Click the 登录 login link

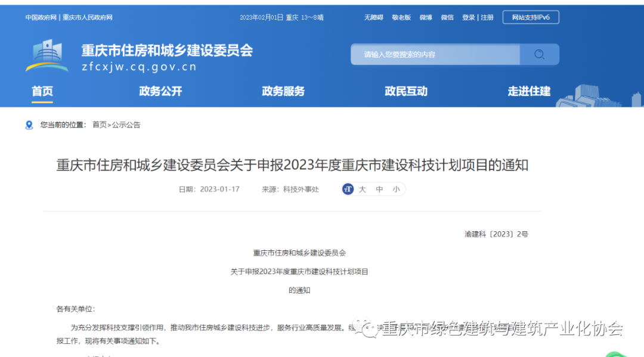[x=468, y=17]
